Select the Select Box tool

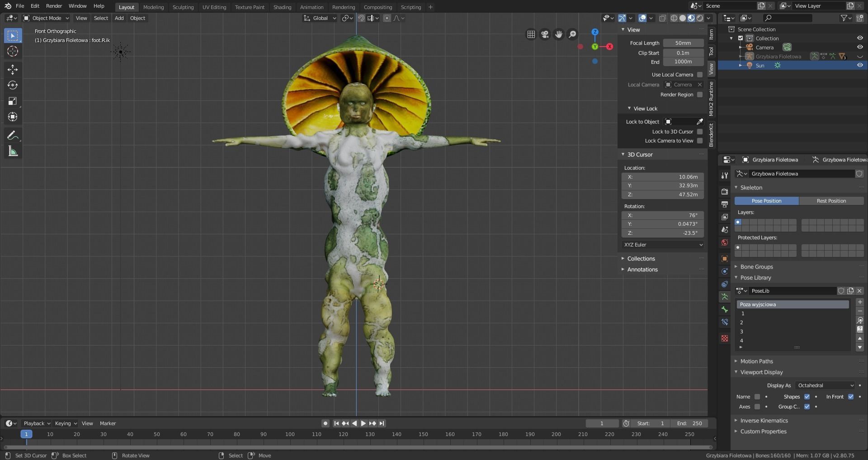coord(13,35)
